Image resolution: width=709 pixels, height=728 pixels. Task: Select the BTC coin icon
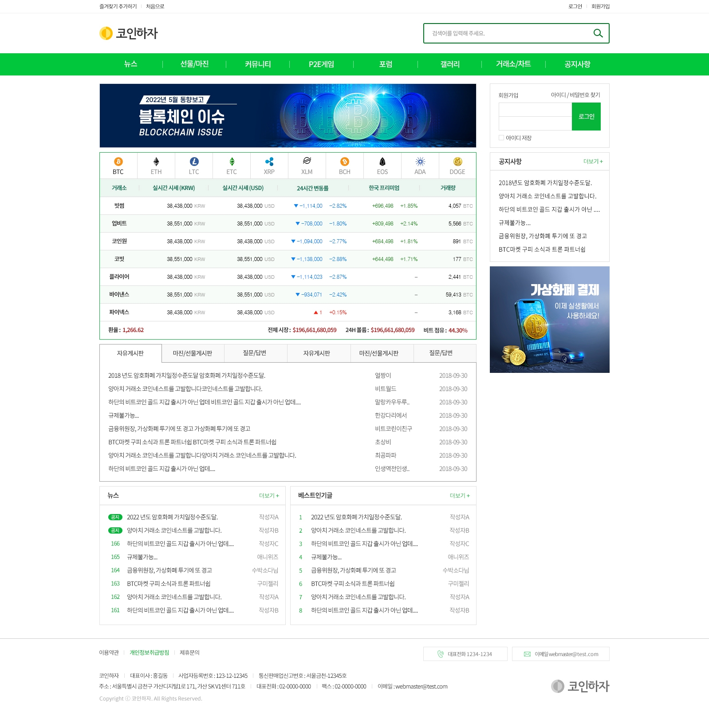[x=118, y=162]
